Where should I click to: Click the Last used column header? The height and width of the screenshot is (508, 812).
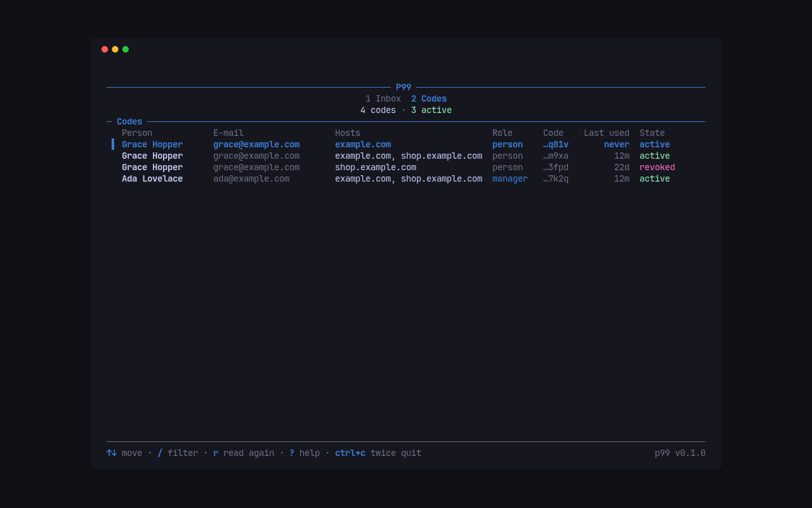tap(606, 133)
